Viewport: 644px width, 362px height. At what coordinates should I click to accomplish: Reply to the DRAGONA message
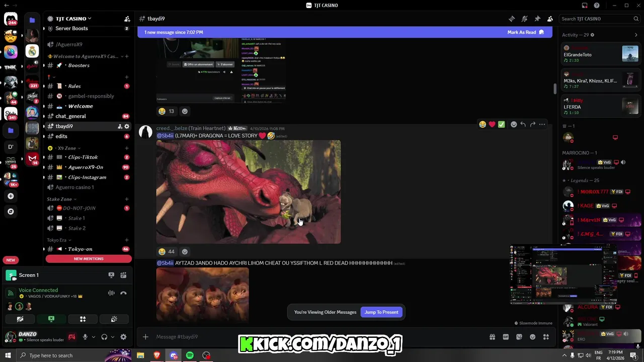coord(523,124)
